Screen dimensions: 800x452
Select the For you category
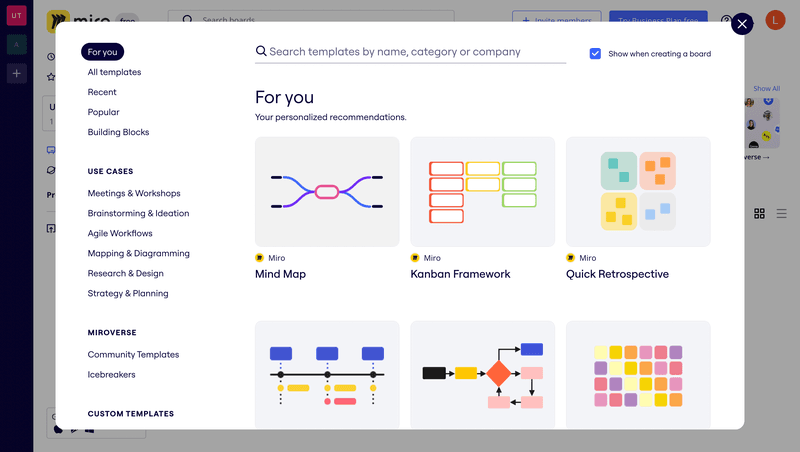(x=102, y=52)
